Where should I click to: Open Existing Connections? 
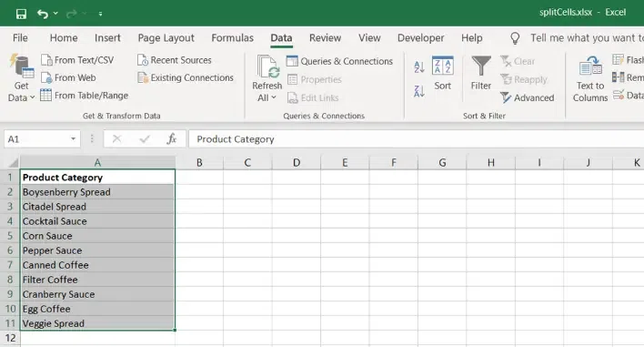186,77
